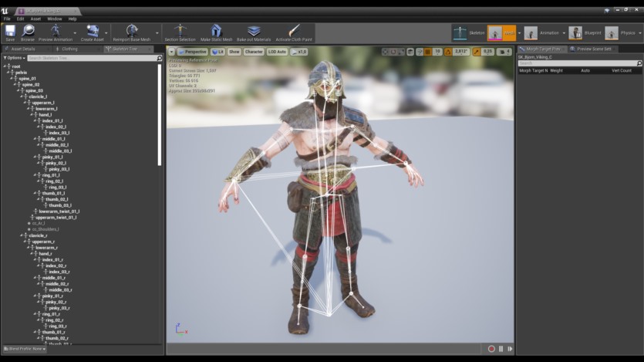Pause the preview playback
This screenshot has width=644, height=362.
point(501,349)
